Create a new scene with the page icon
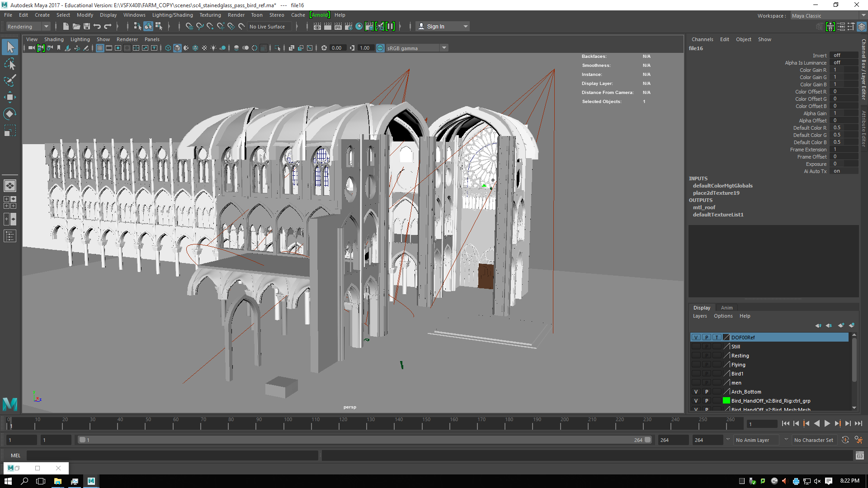The height and width of the screenshot is (488, 868). pyautogui.click(x=66, y=27)
